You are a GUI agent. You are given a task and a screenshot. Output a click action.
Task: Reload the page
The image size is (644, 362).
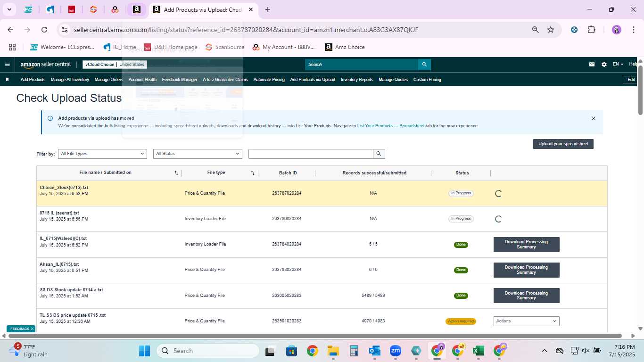[44, 30]
